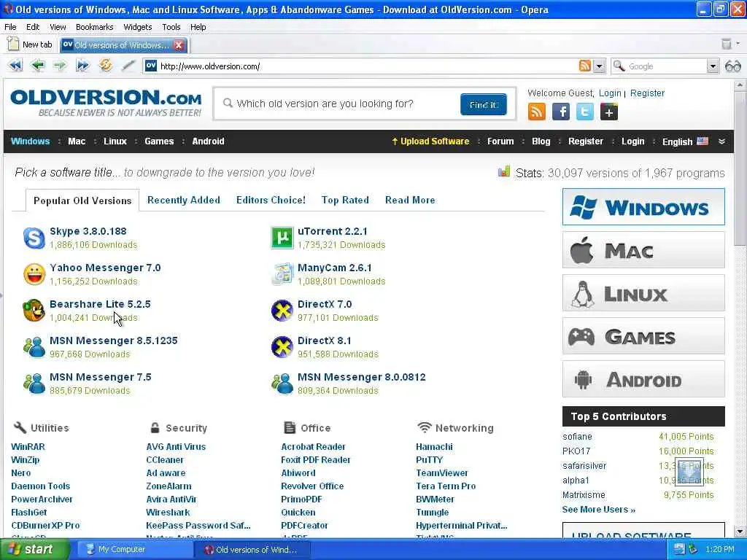Viewport: 747px width, 560px height.
Task: Open the Google search engine dropdown
Action: 713,66
